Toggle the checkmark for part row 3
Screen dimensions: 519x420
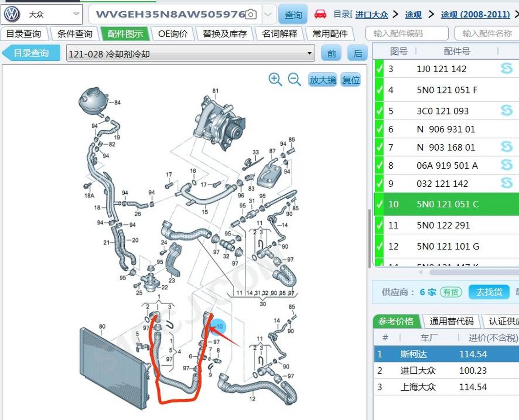(x=379, y=69)
